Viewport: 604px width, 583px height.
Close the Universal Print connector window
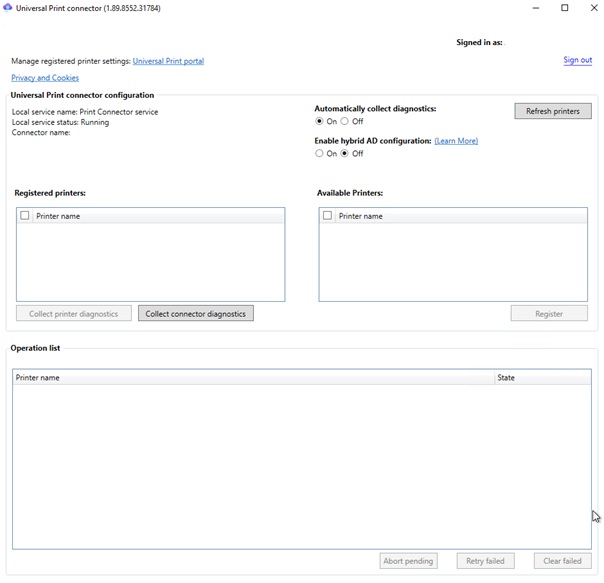(x=594, y=8)
